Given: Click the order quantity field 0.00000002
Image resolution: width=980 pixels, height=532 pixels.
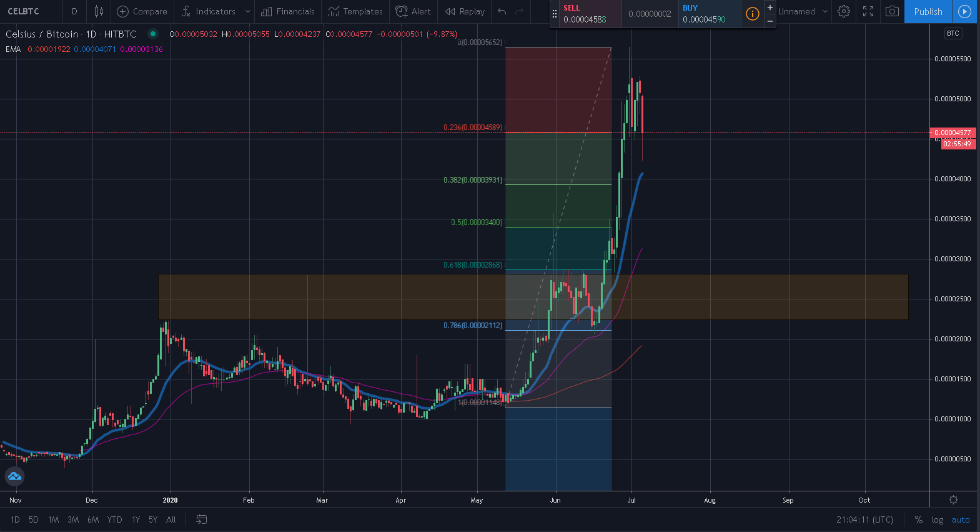Looking at the screenshot, I should 650,14.
